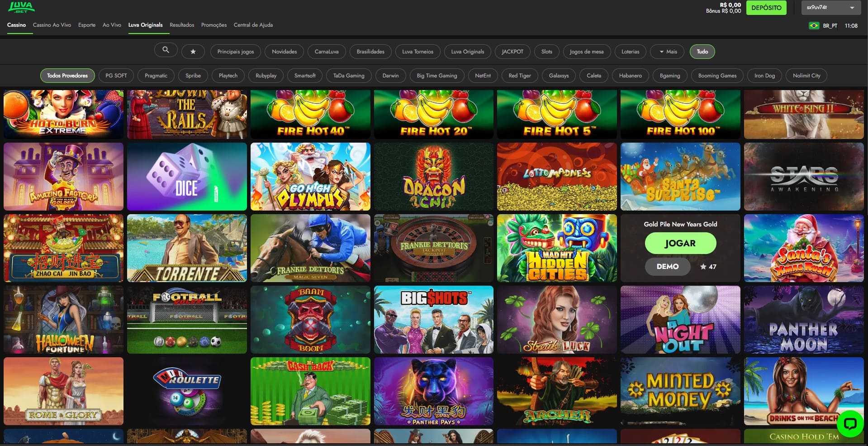Open the game search icon
The image size is (868, 446).
pyautogui.click(x=166, y=50)
